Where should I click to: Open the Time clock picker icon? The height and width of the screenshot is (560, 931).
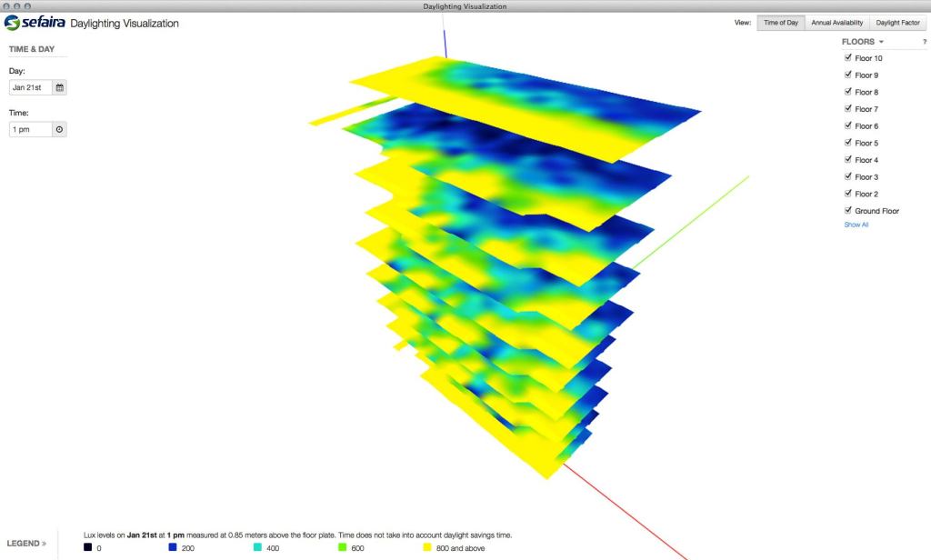coord(58,128)
